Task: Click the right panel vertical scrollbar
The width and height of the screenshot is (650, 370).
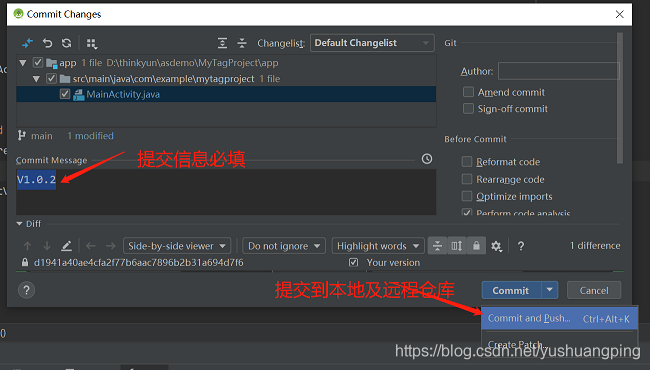Action: coord(620,98)
